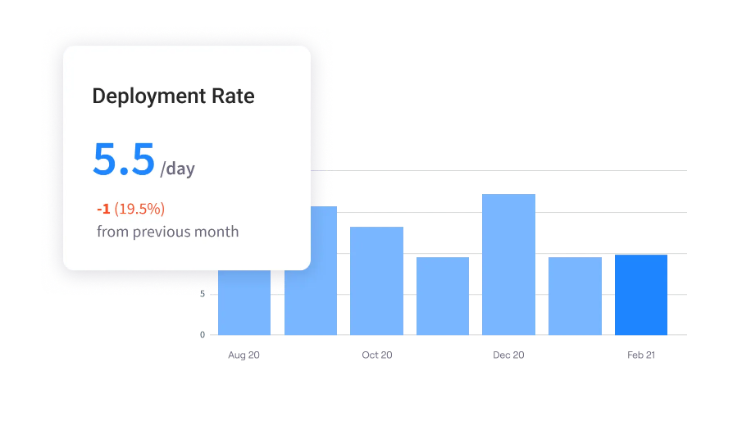Click the '5' y-axis tick label
This screenshot has width=735, height=438.
click(x=202, y=294)
